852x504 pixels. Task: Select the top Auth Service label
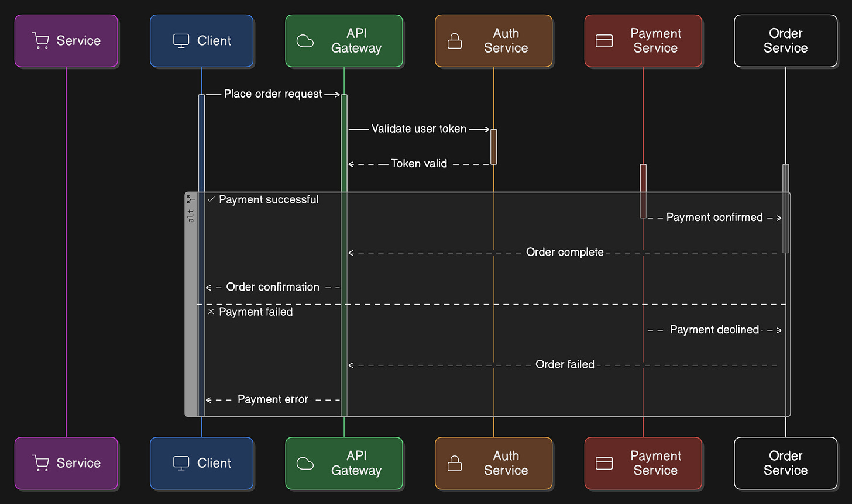pos(506,41)
